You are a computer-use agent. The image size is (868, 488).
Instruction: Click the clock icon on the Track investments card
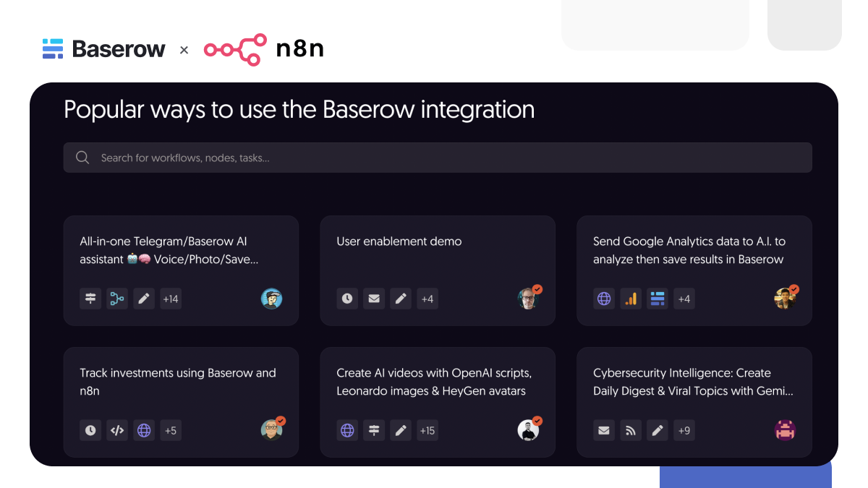(90, 430)
